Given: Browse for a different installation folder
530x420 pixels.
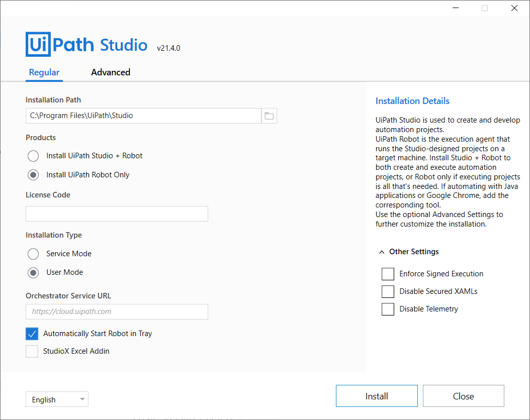Looking at the screenshot, I should click(269, 116).
